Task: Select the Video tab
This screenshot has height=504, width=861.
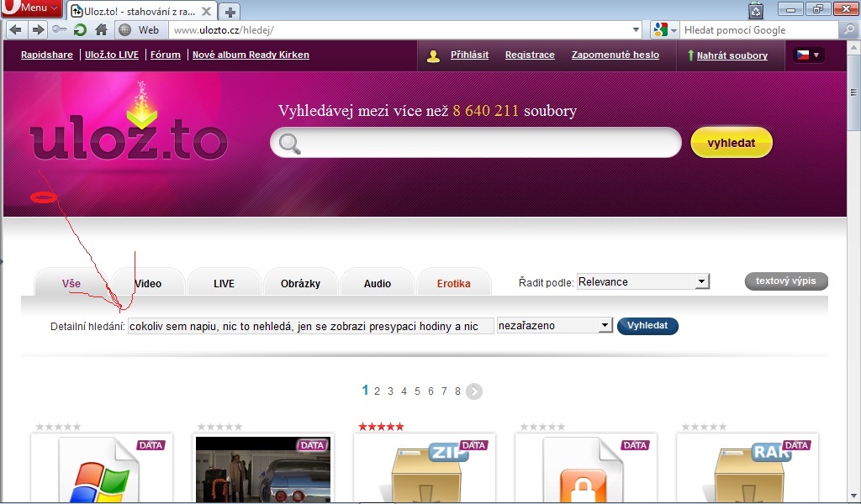Action: tap(148, 284)
